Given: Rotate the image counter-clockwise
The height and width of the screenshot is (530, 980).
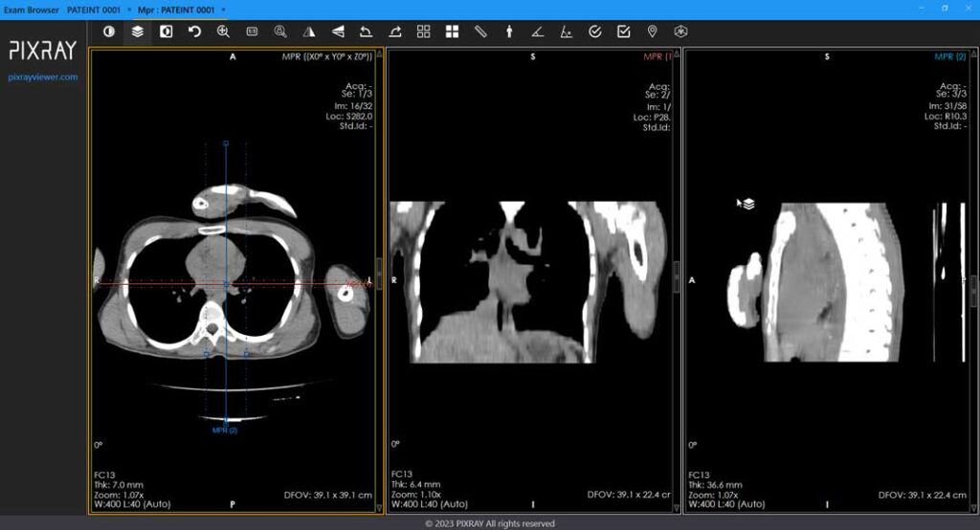Looking at the screenshot, I should click(x=366, y=32).
